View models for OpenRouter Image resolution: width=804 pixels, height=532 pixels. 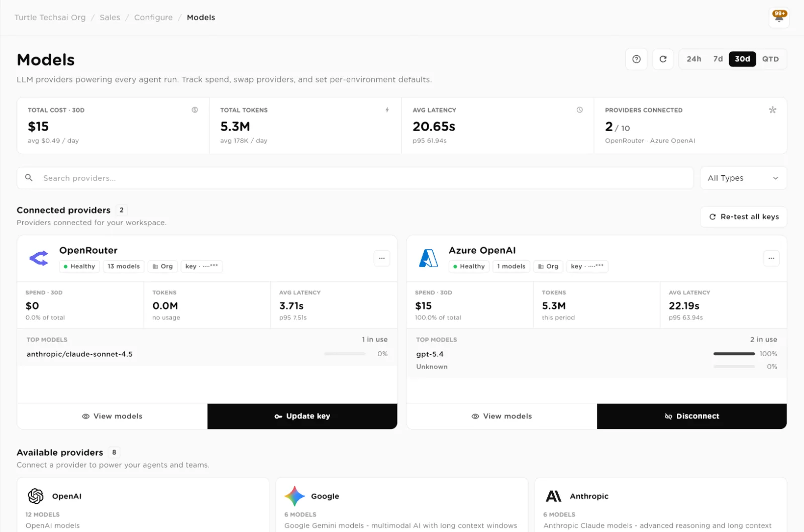pos(112,416)
